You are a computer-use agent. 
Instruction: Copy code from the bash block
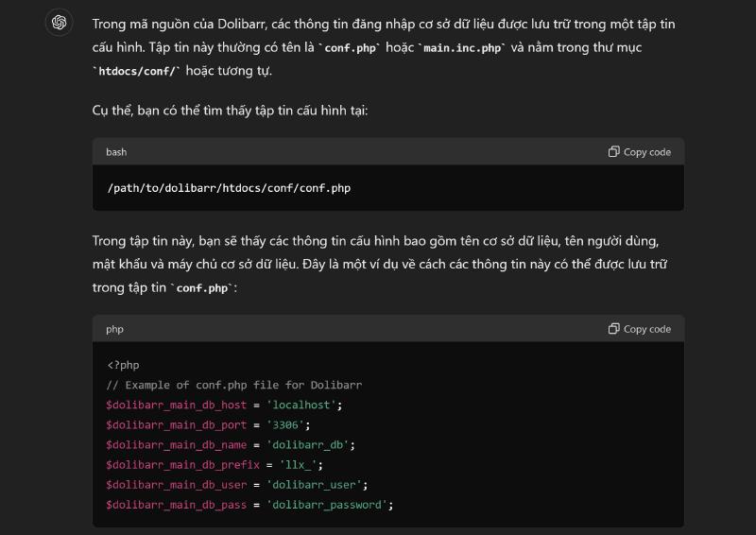[x=640, y=152]
